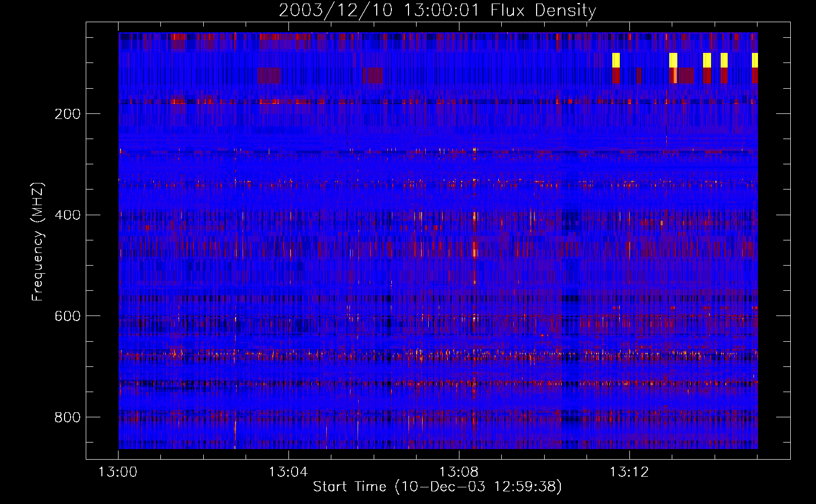Click the 'Start Time (10-Dec-03 12:59:38)' axis label
Viewport: 816px width, 504px height.
click(437, 487)
